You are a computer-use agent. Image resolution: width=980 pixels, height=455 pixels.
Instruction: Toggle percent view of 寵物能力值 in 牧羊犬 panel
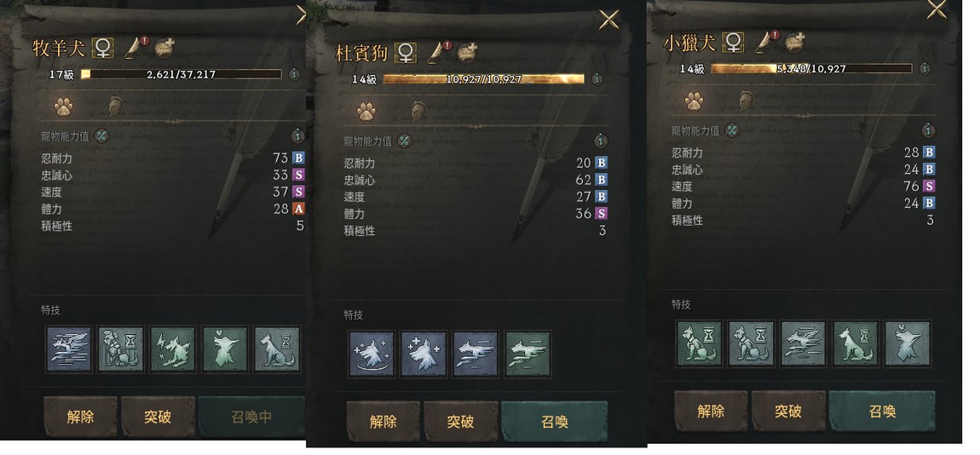pos(101,135)
